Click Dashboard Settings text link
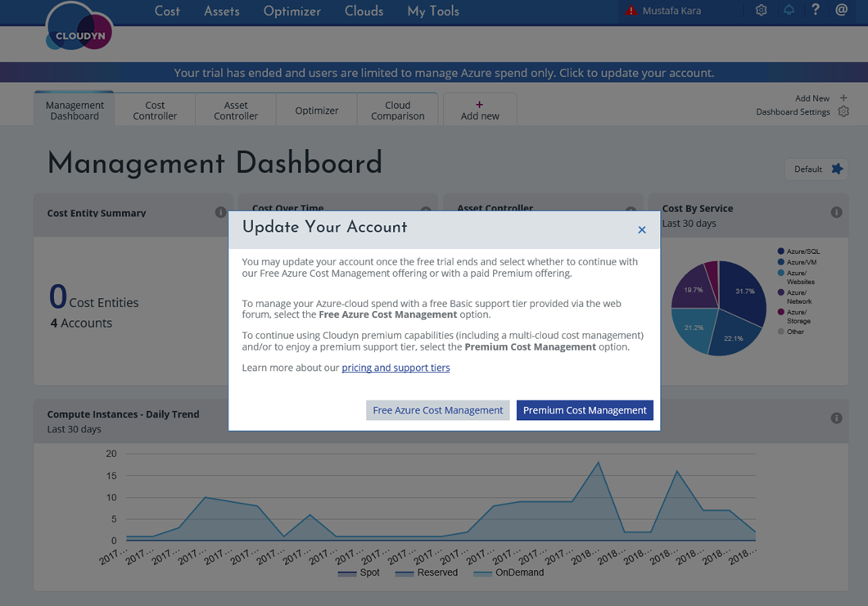The image size is (868, 606). [x=793, y=112]
